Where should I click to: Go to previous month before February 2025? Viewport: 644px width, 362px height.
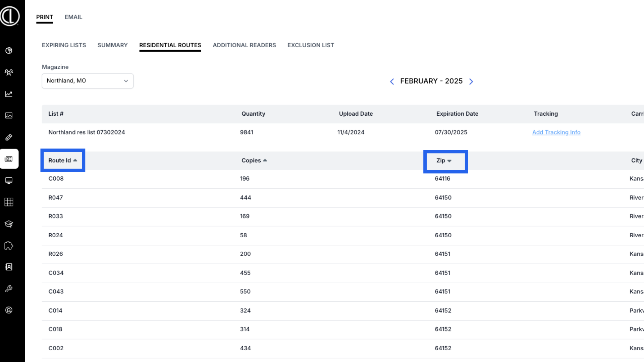(x=392, y=81)
